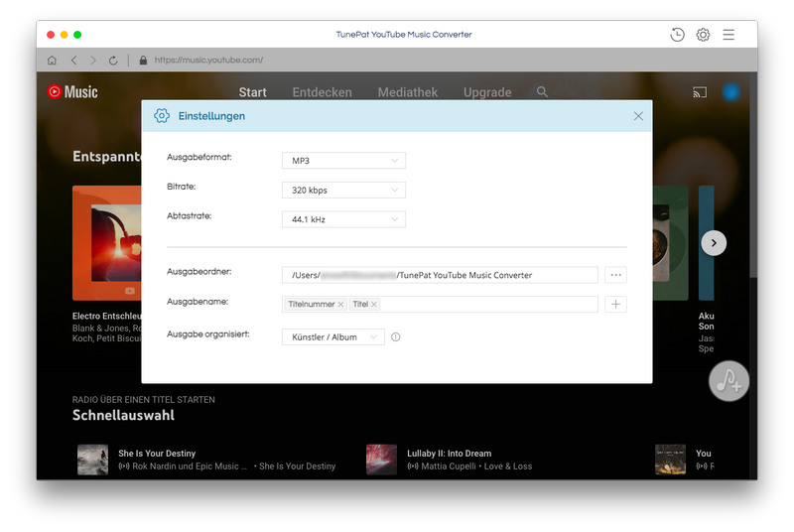The height and width of the screenshot is (532, 794).
Task: Open the She Is Your Destiny cover thumbnail
Action: coord(92,460)
